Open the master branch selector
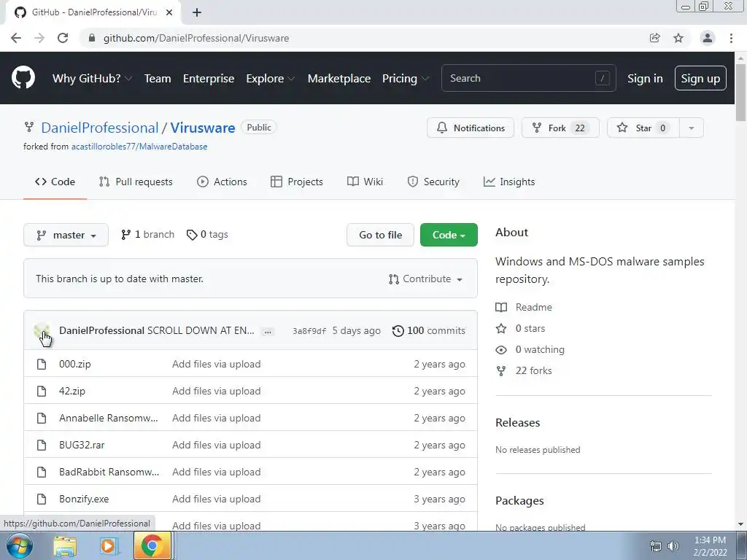Image resolution: width=747 pixels, height=560 pixels. click(x=66, y=236)
